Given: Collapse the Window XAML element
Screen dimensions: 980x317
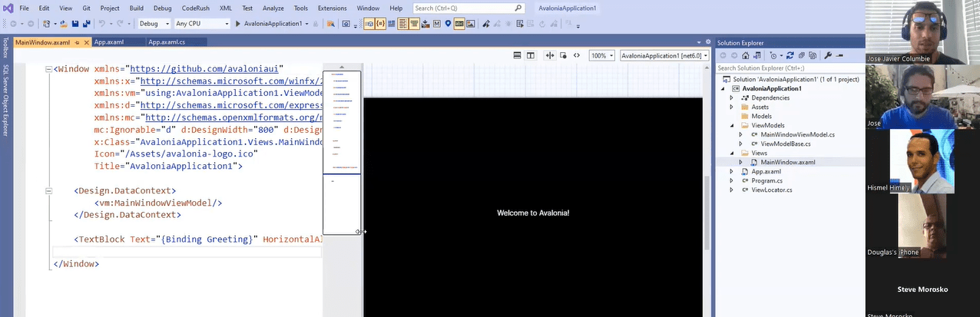Looking at the screenshot, I should pos(48,68).
